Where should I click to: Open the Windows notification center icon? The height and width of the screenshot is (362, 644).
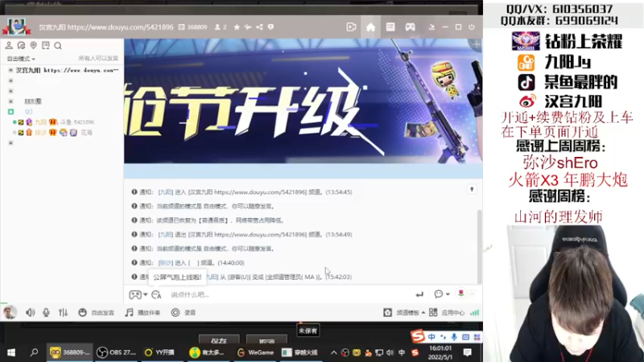click(x=467, y=352)
